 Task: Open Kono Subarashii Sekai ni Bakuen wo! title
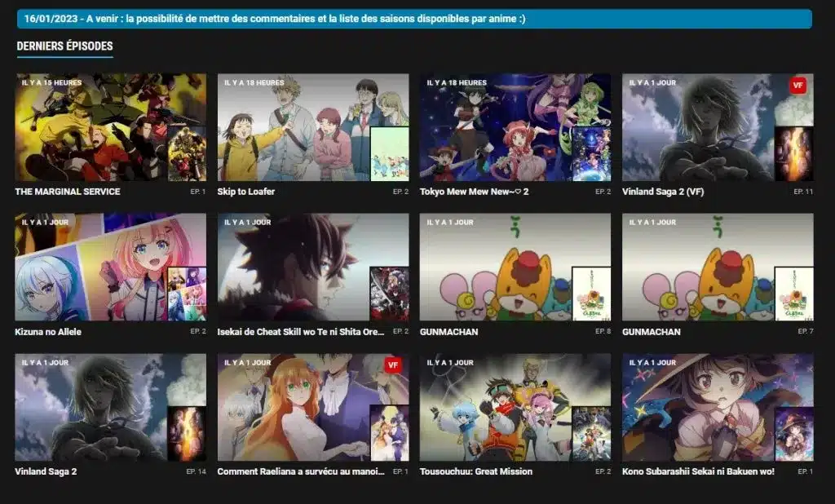[698, 471]
